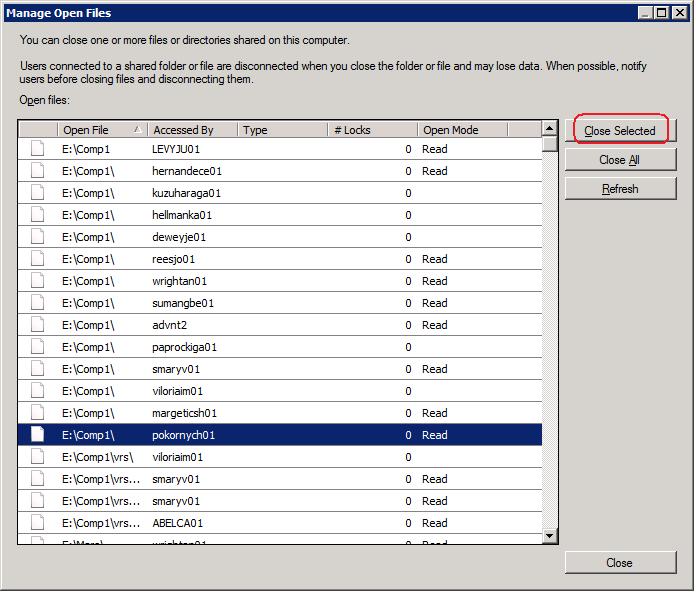
Task: Refresh the open files list
Action: click(619, 189)
